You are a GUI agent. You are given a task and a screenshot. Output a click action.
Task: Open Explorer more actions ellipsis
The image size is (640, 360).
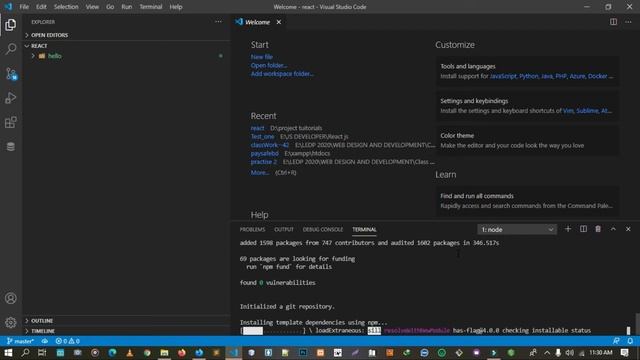218,22
